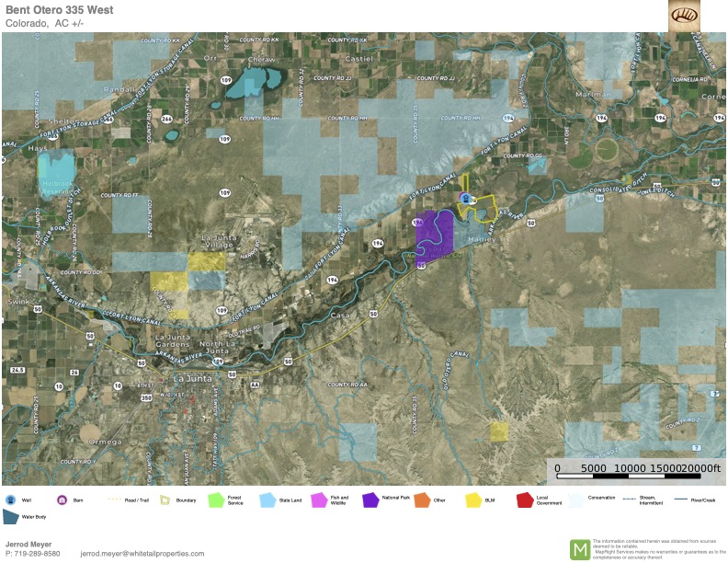Viewport: 728px width, 563px height.
Task: Click the jerrod.meyer email address
Action: click(142, 553)
